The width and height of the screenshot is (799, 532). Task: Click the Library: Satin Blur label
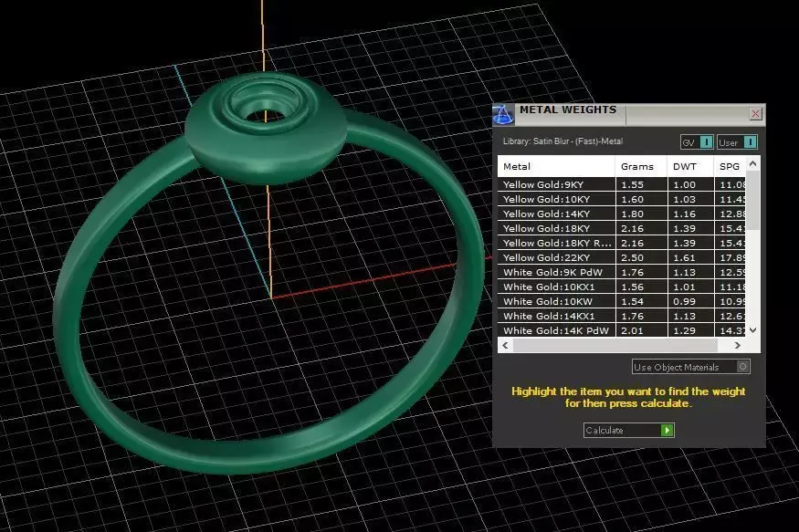coord(562,141)
